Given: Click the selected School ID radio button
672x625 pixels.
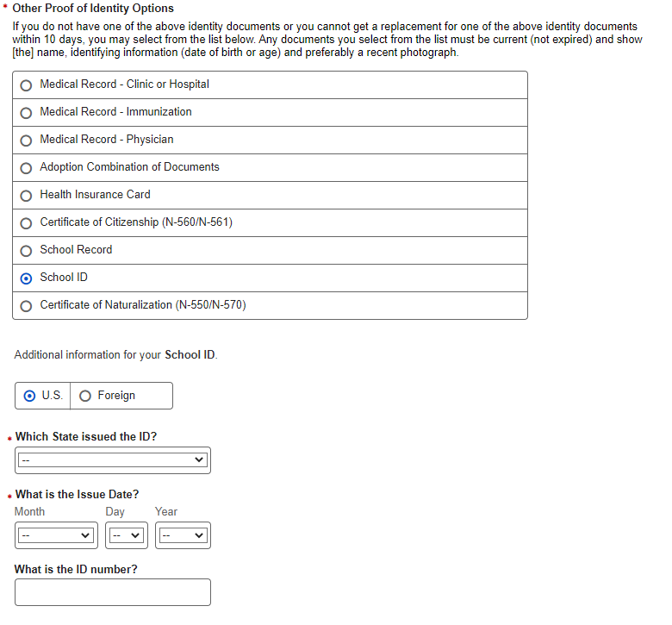Looking at the screenshot, I should coord(27,278).
